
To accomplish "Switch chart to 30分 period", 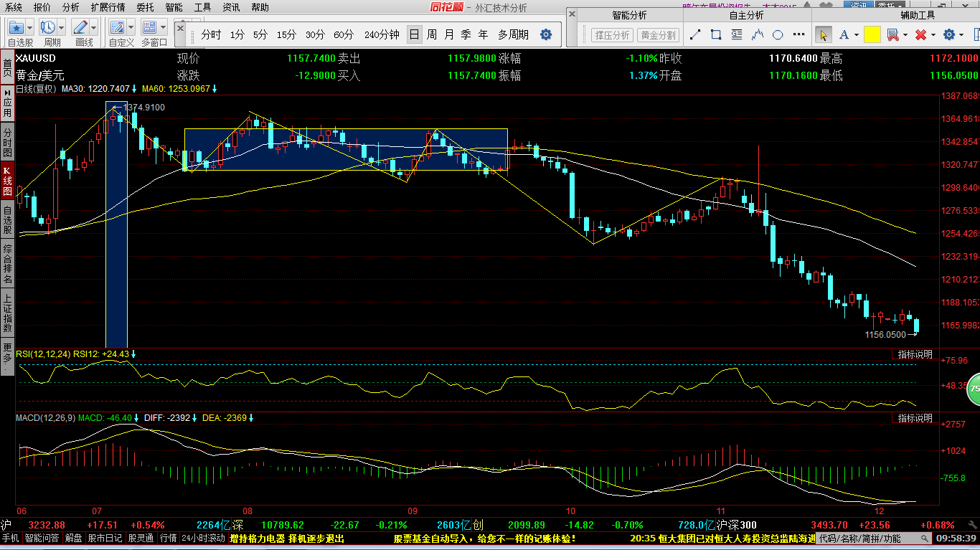I will (315, 34).
